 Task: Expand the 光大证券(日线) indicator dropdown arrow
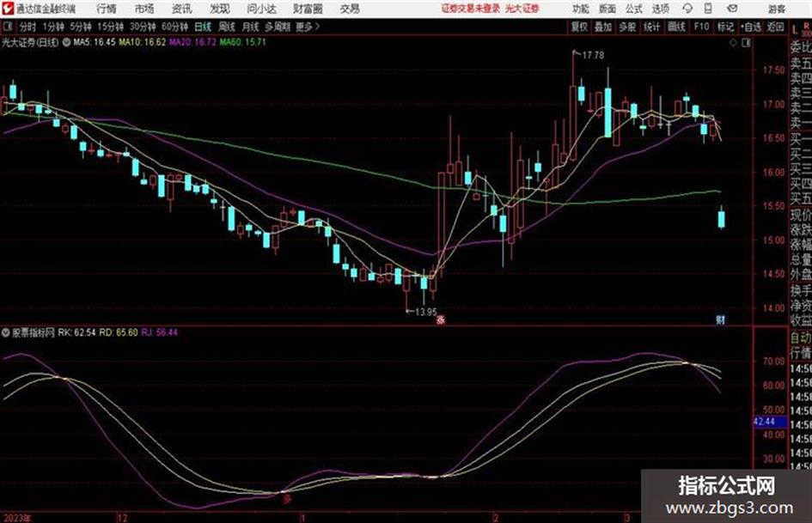[x=67, y=42]
